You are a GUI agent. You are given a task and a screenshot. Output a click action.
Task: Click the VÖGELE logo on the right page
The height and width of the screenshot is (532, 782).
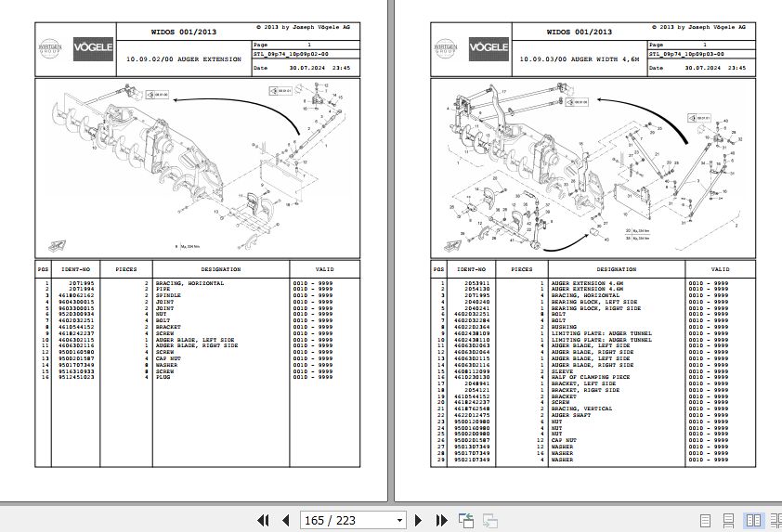point(489,49)
